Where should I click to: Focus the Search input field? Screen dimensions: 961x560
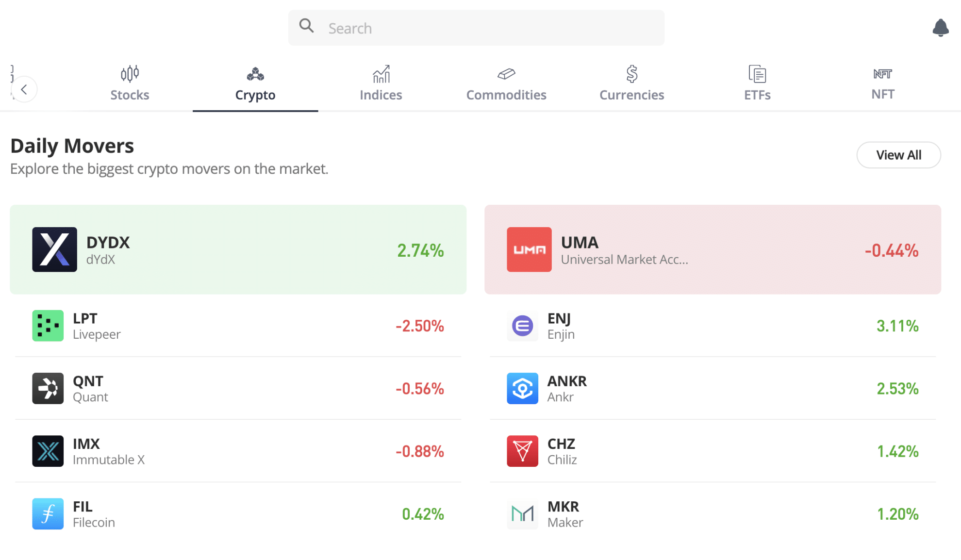(x=476, y=28)
